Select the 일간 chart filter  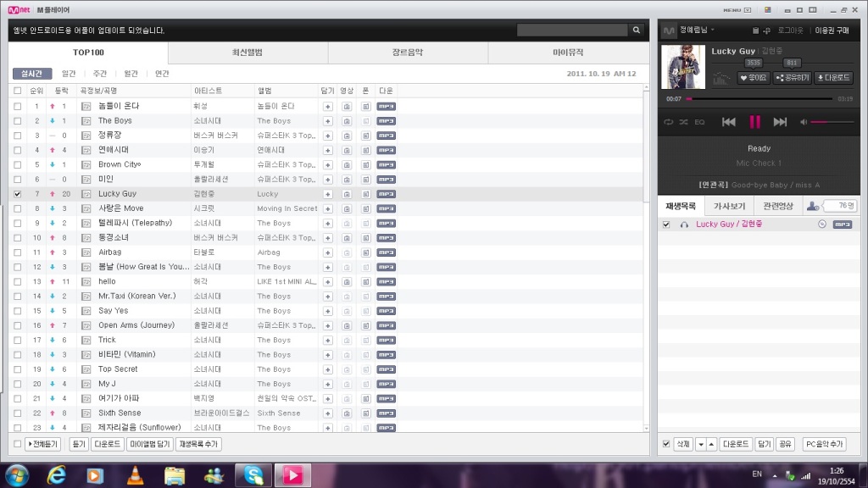(69, 74)
